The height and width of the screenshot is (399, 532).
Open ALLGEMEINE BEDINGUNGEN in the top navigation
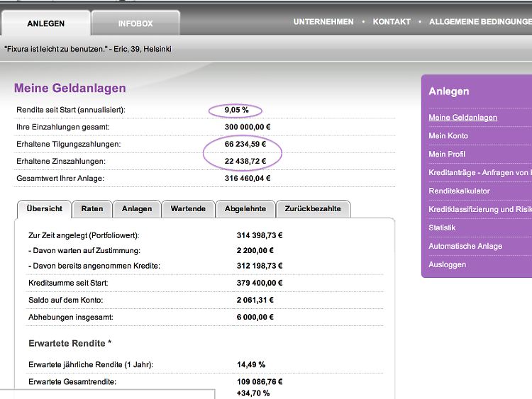480,22
